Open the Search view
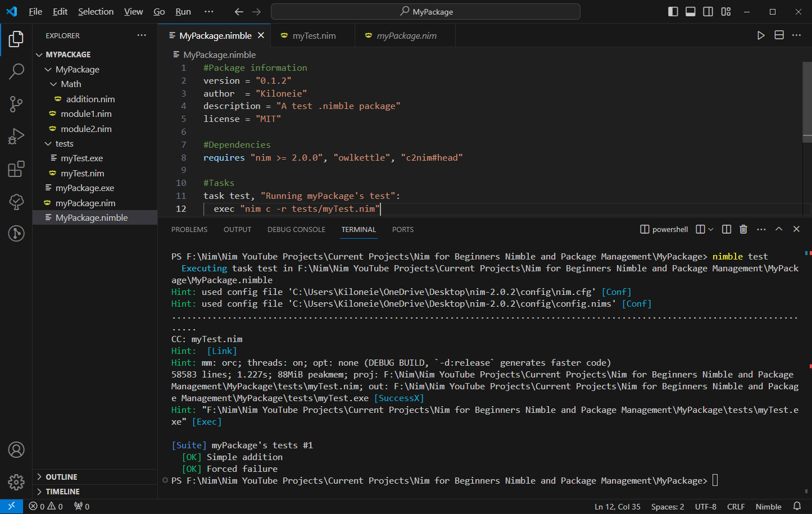Viewport: 812px width, 514px height. pyautogui.click(x=16, y=71)
